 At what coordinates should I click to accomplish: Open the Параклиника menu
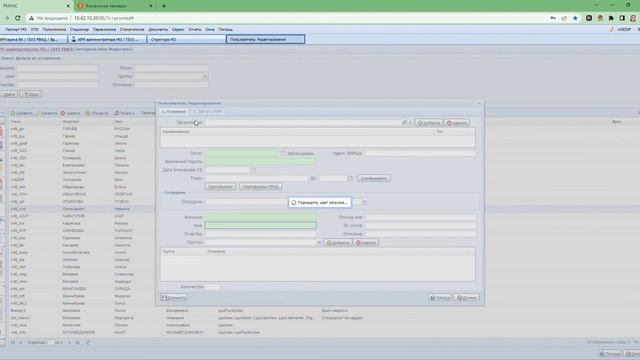click(x=104, y=29)
